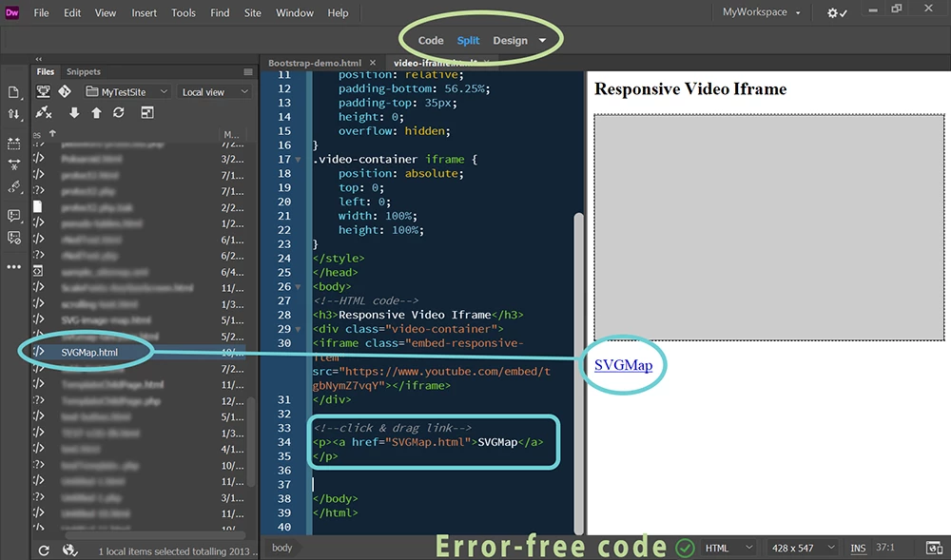Open the Site menu

[252, 12]
